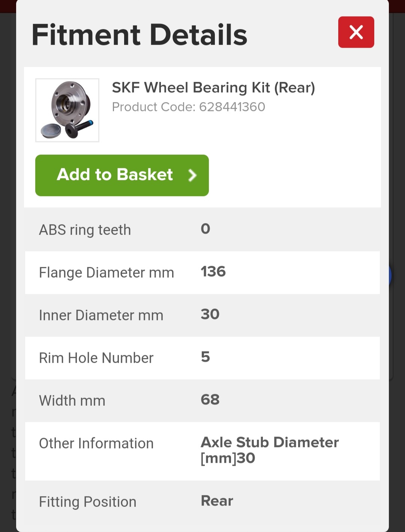
Task: Click the Rear fitting position value
Action: click(217, 501)
